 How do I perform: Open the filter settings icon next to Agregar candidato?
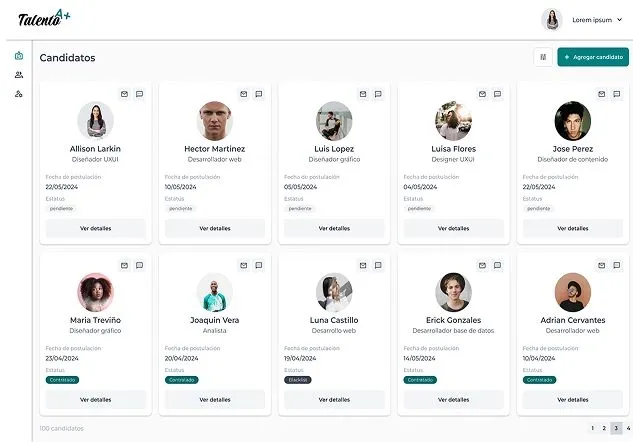(543, 57)
